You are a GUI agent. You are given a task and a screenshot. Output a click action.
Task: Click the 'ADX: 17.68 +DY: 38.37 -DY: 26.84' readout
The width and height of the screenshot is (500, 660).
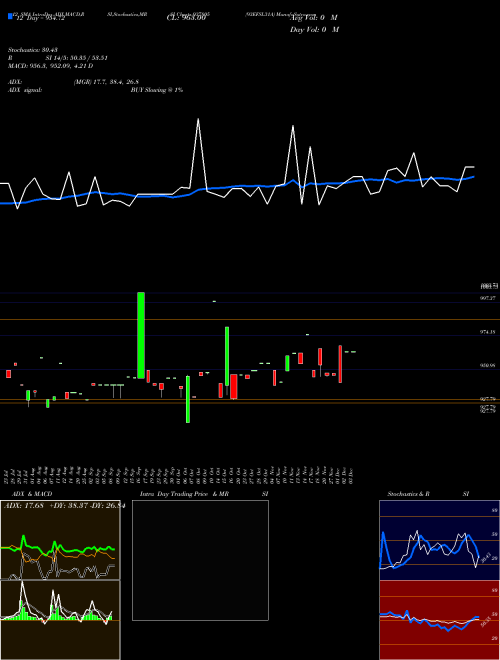(64, 506)
